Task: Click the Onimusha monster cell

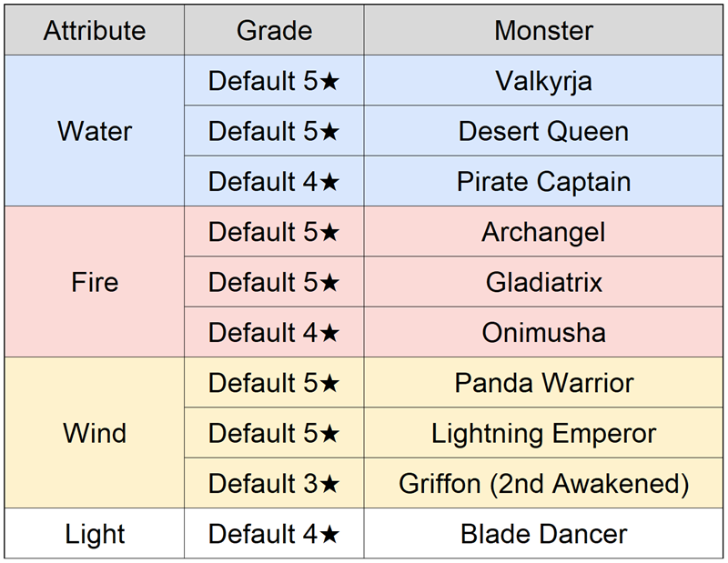Action: [543, 332]
